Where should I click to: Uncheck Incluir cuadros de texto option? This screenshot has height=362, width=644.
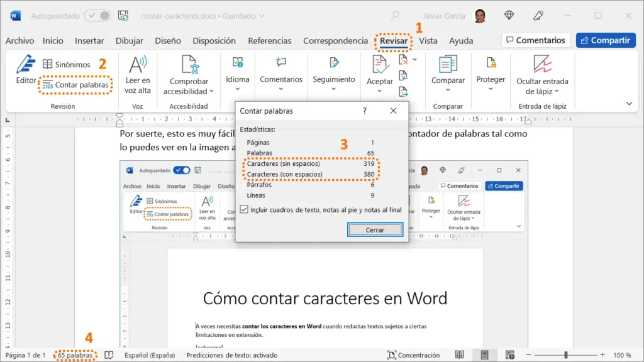tap(243, 209)
